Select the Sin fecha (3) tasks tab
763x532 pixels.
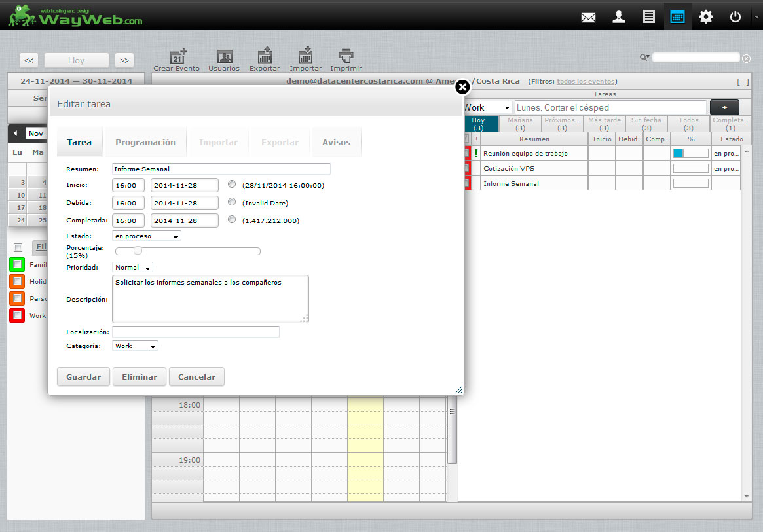coord(646,124)
